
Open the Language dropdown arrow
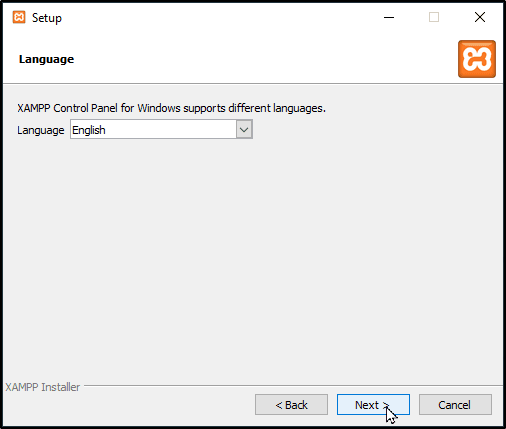pos(244,129)
